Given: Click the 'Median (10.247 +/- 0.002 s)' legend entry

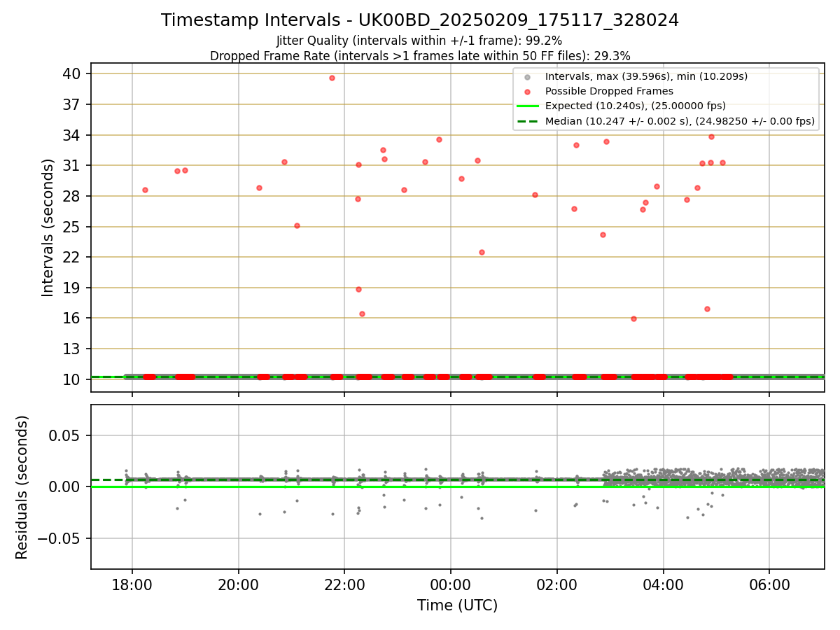Looking at the screenshot, I should tap(680, 121).
